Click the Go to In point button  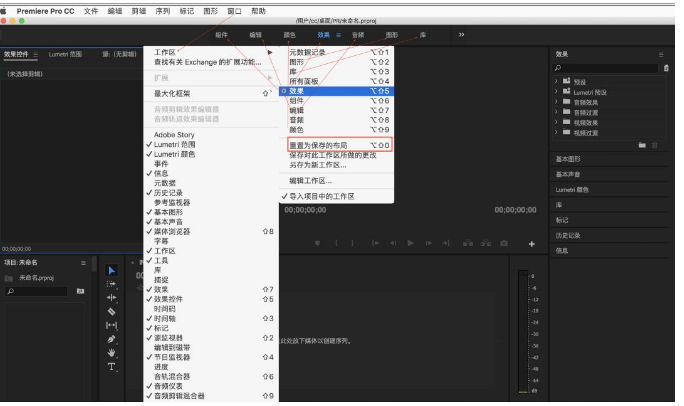click(x=375, y=243)
